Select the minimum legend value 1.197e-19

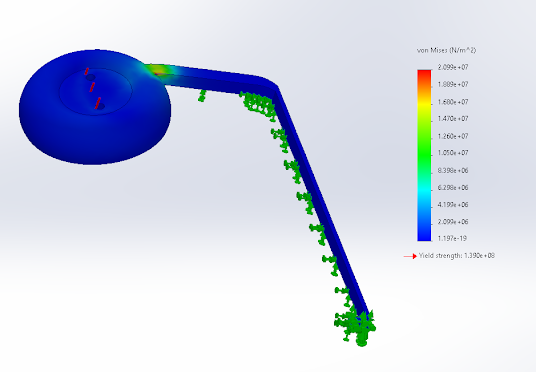(452, 238)
